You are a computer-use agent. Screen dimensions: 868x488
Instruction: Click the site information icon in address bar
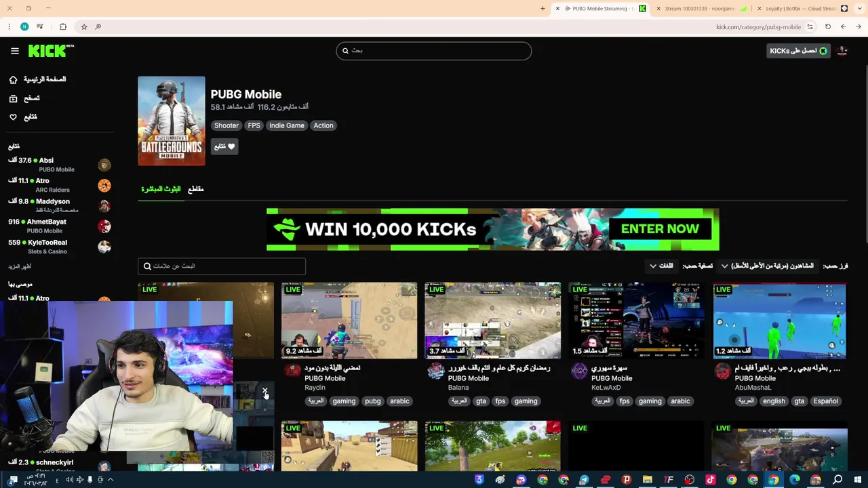point(810,26)
